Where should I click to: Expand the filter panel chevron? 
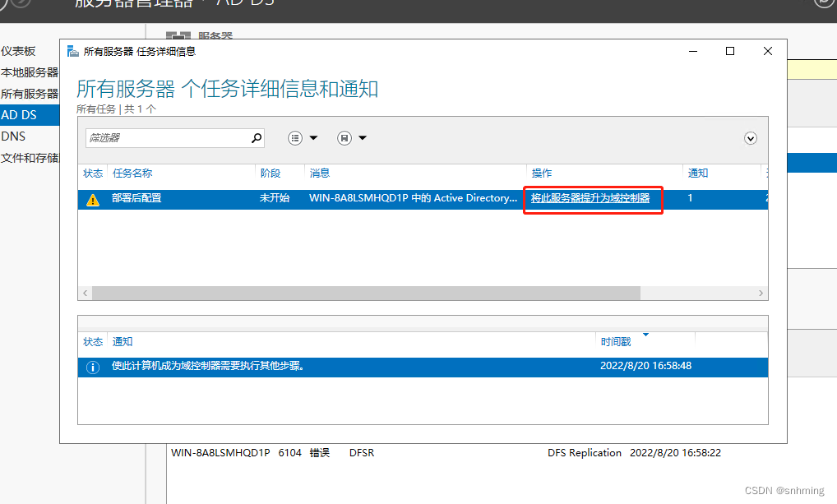click(x=751, y=139)
